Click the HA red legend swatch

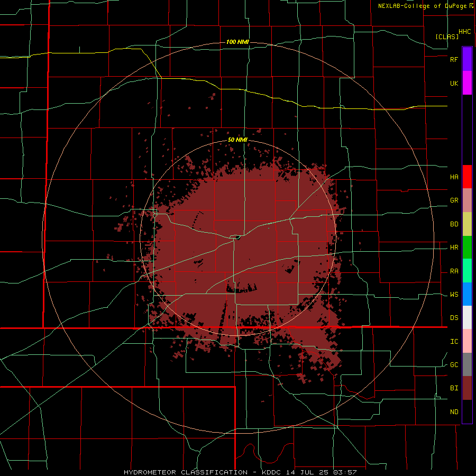tap(467, 177)
